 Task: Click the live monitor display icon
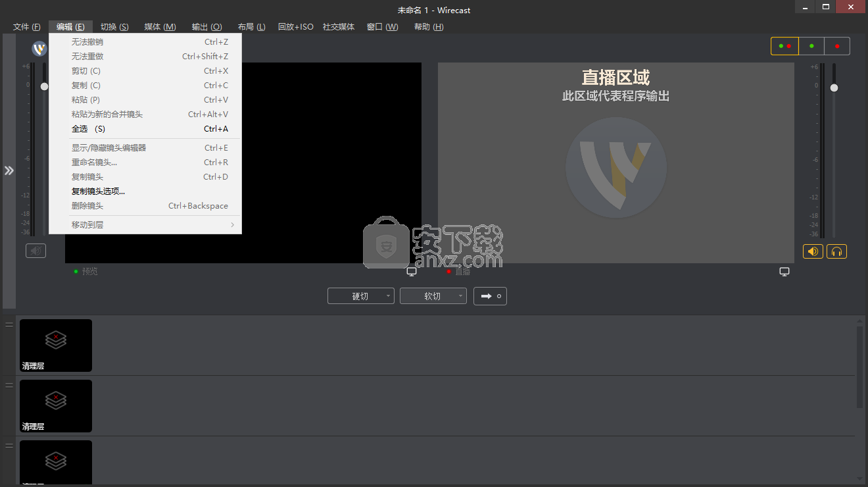784,272
